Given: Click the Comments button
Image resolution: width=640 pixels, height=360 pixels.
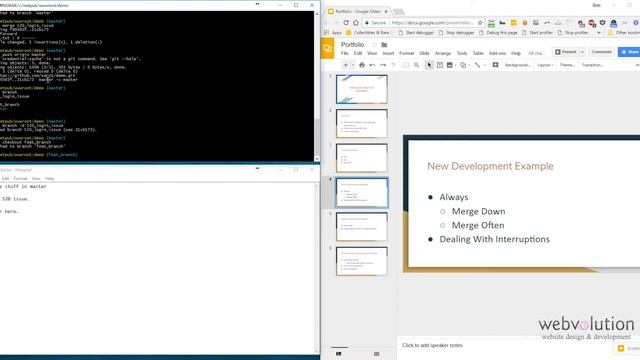Looking at the screenshot, I should coord(601,52).
